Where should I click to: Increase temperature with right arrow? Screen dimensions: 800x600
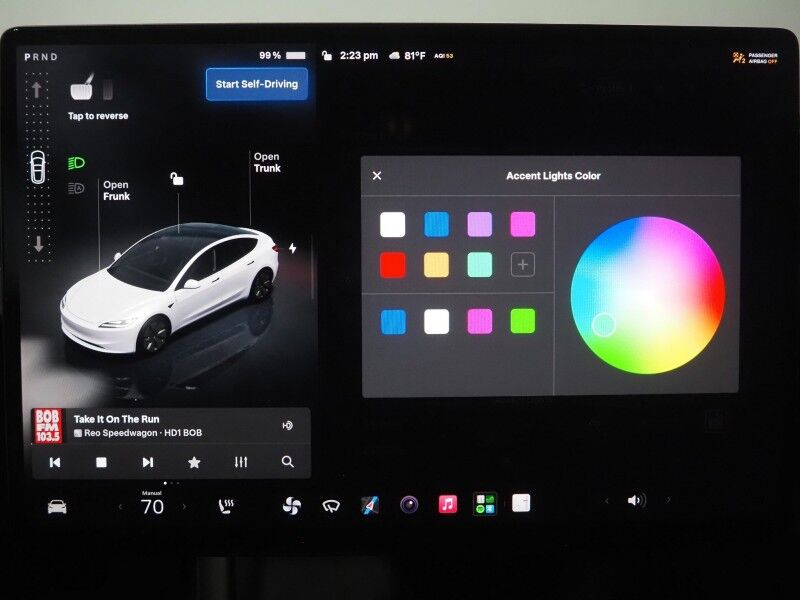click(184, 507)
